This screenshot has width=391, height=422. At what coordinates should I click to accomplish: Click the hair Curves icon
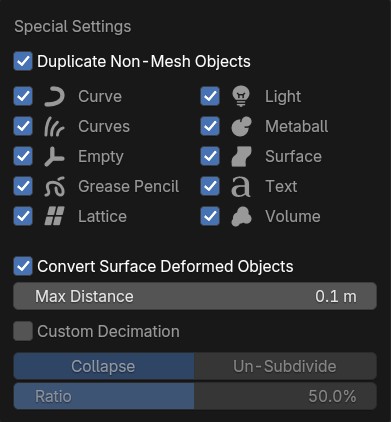click(x=54, y=126)
